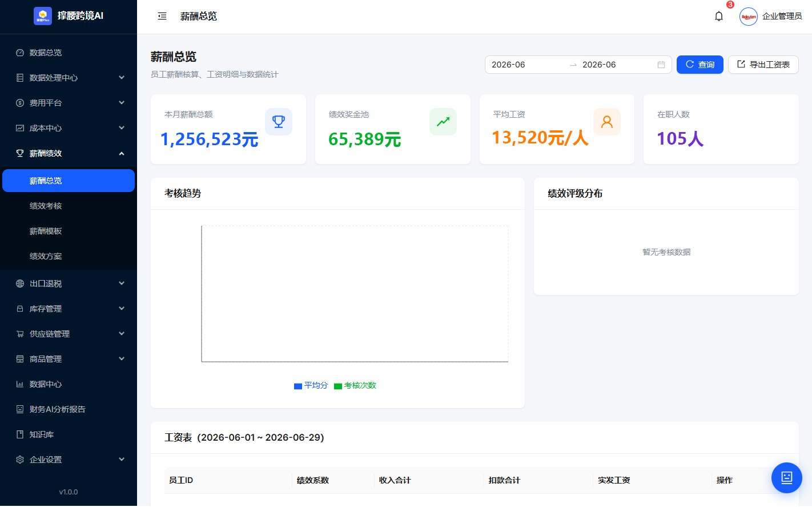Click the 供应链管理 cart icon
The width and height of the screenshot is (812, 507).
(20, 334)
